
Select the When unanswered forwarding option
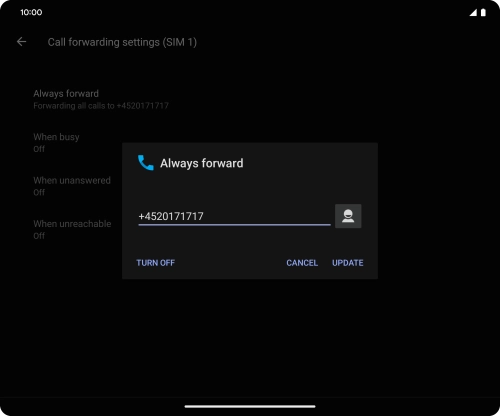[x=72, y=186]
